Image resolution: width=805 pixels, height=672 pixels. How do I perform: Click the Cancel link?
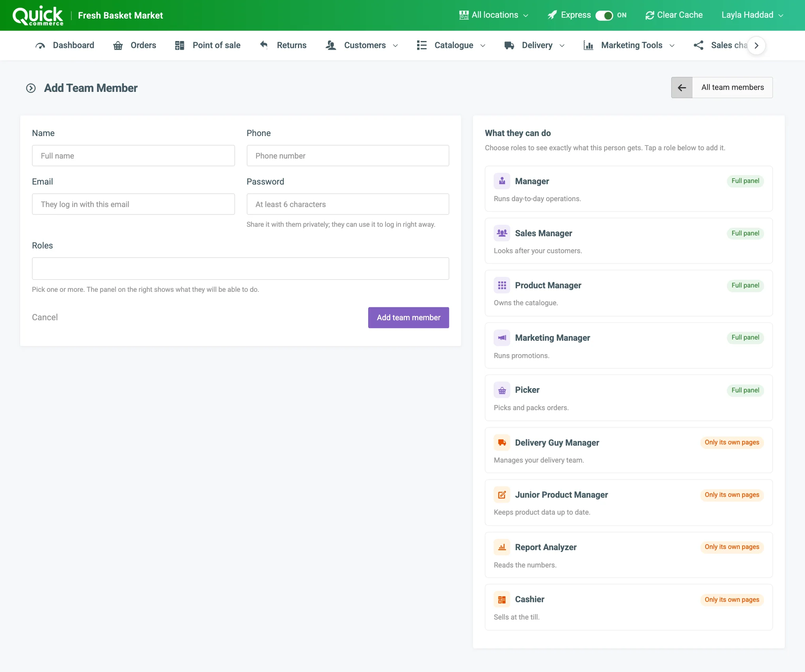point(45,317)
